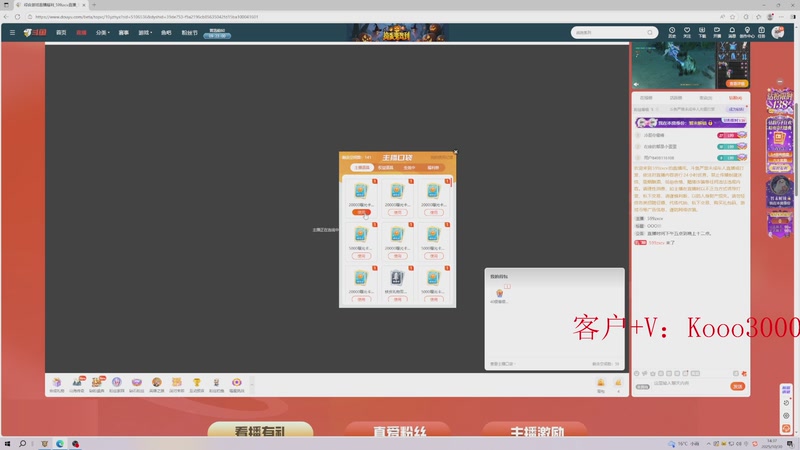Open the bag icon right of gift bar
The height and width of the screenshot is (450, 800).
(x=601, y=385)
